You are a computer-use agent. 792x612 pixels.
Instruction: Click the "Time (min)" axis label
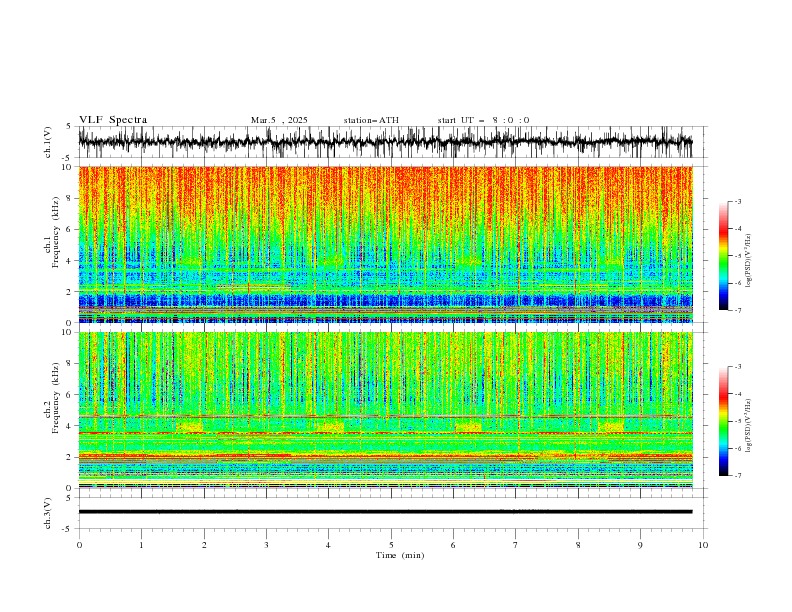click(400, 555)
